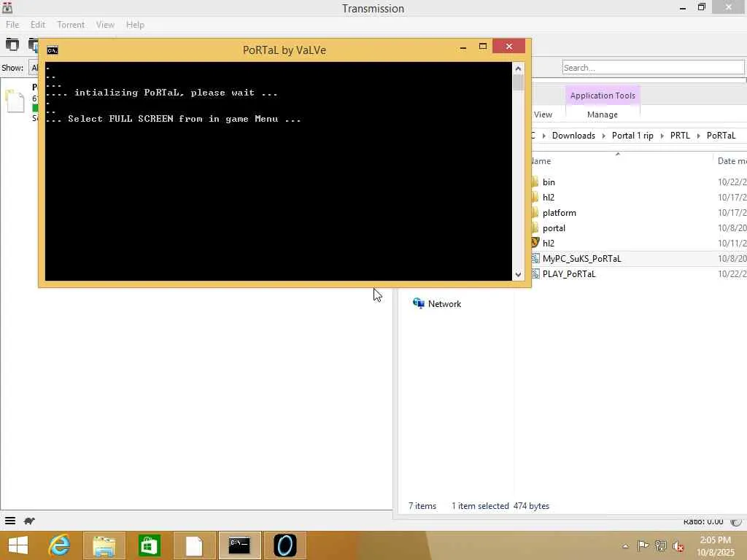Viewport: 747px width, 560px height.
Task: Toggle turtle speed-limit mode in Transmission
Action: tap(29, 521)
